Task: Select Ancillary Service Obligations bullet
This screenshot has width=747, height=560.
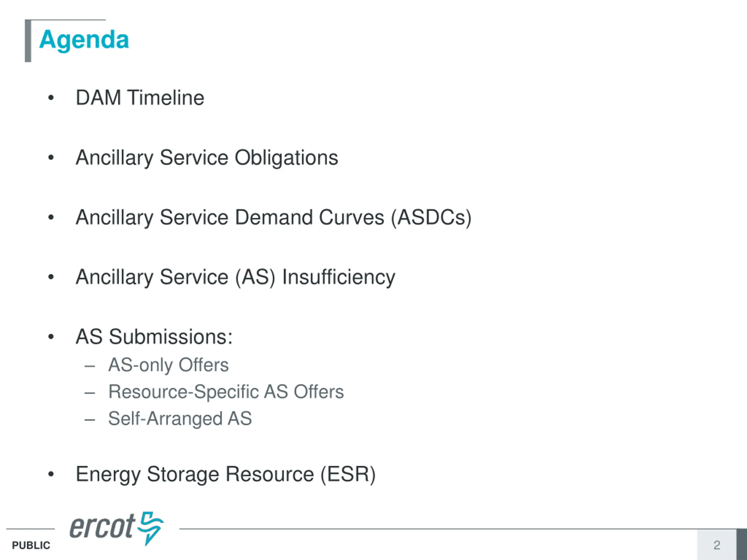Action: pyautogui.click(x=207, y=157)
